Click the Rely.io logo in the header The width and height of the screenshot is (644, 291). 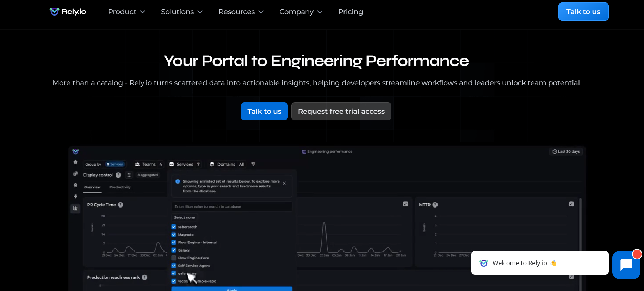[x=68, y=12]
